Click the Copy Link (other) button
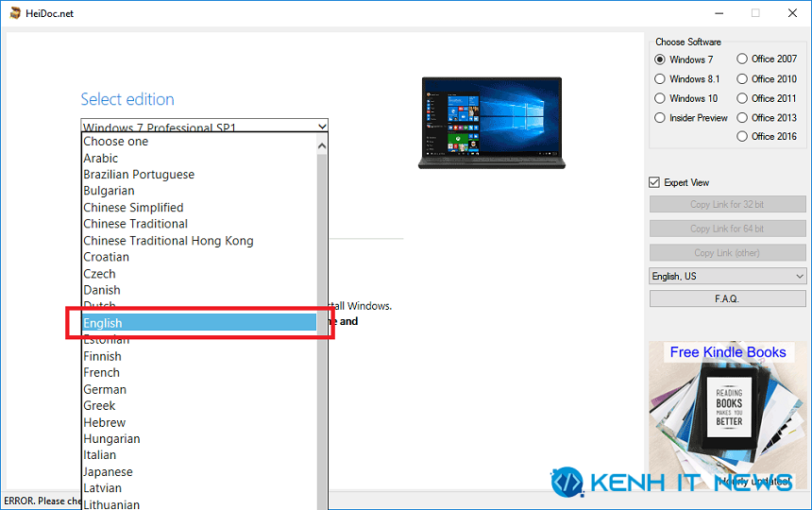 pyautogui.click(x=728, y=253)
